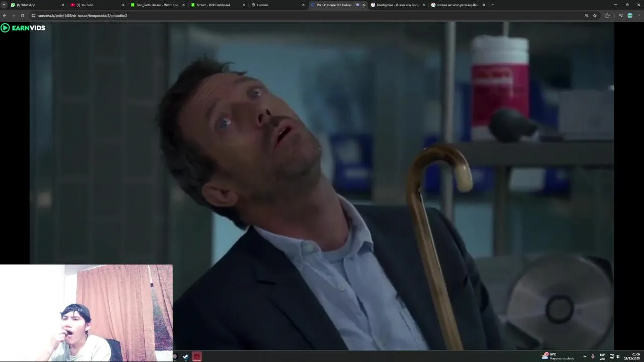This screenshot has width=644, height=362.
Task: Open the clock showing 01:09
Action: pyautogui.click(x=632, y=356)
